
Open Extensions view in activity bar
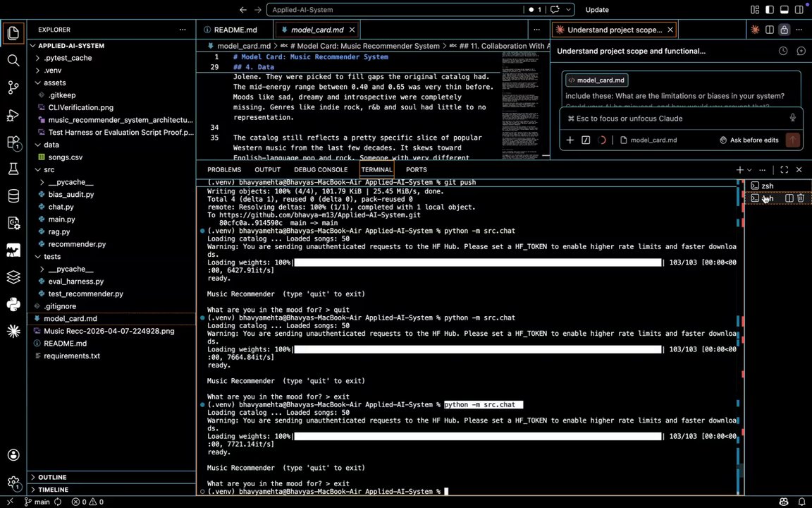pos(13,143)
